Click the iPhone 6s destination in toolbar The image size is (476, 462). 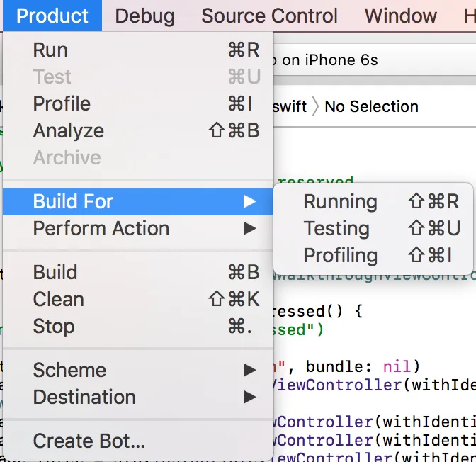[330, 61]
